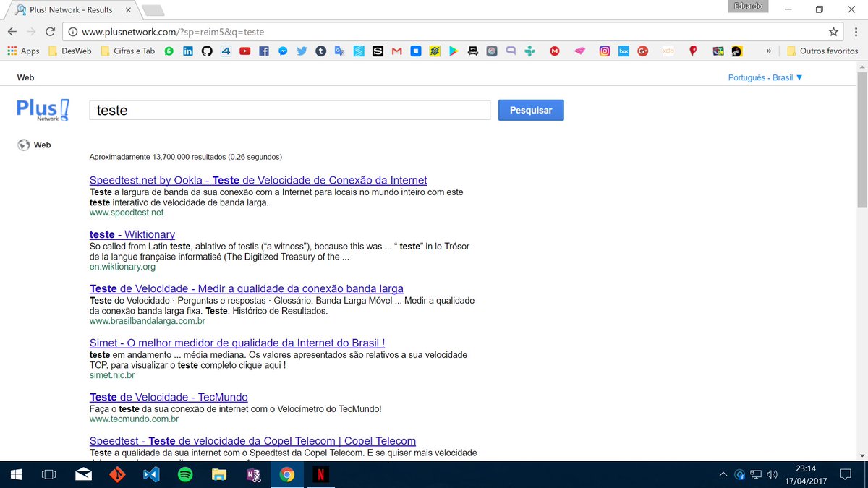
Task: Open Chrome's three-dot menu
Action: [x=856, y=32]
